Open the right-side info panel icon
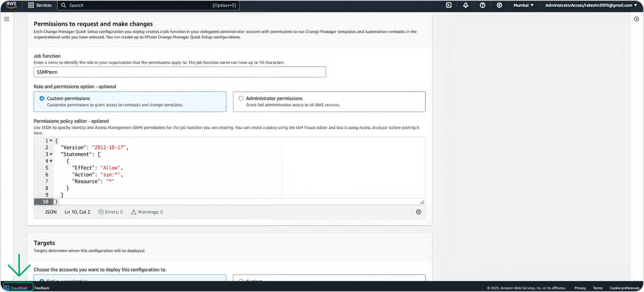 click(636, 19)
